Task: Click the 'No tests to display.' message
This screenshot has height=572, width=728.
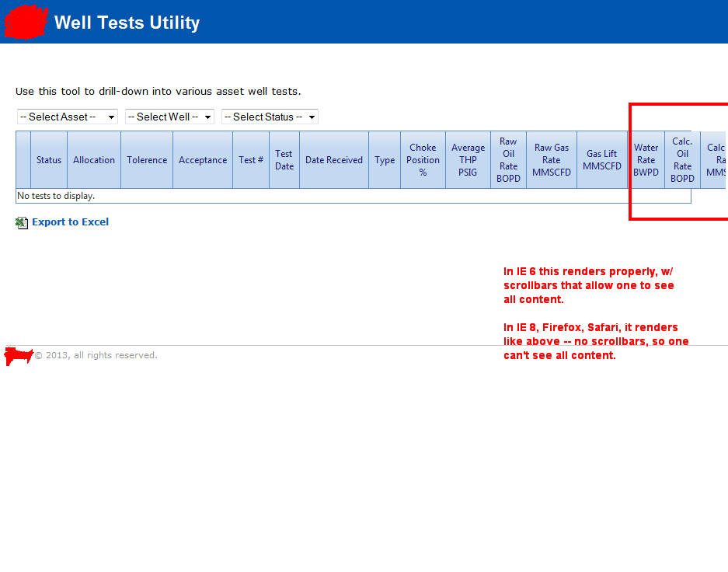Action: pos(56,196)
